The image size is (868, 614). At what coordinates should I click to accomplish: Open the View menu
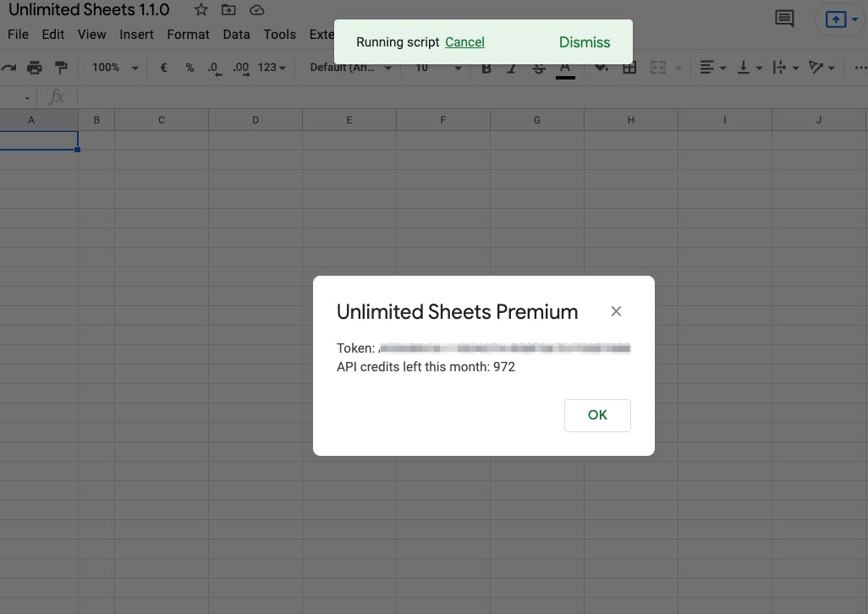tap(92, 35)
